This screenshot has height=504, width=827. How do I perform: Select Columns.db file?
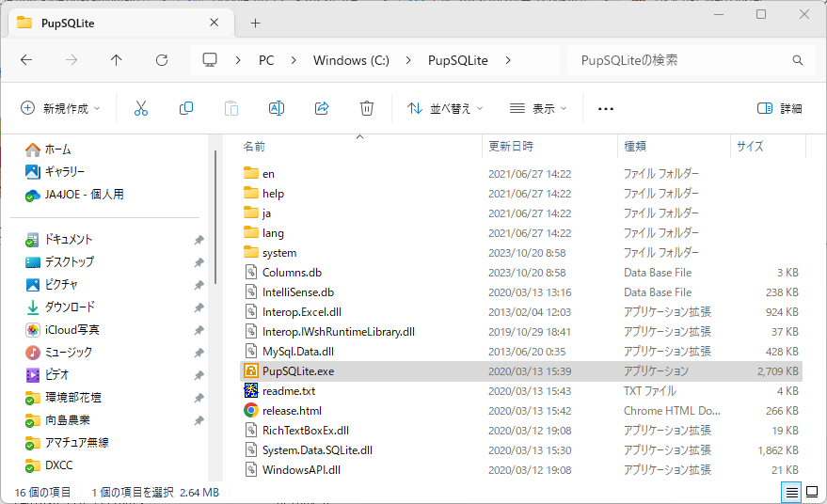point(521,273)
